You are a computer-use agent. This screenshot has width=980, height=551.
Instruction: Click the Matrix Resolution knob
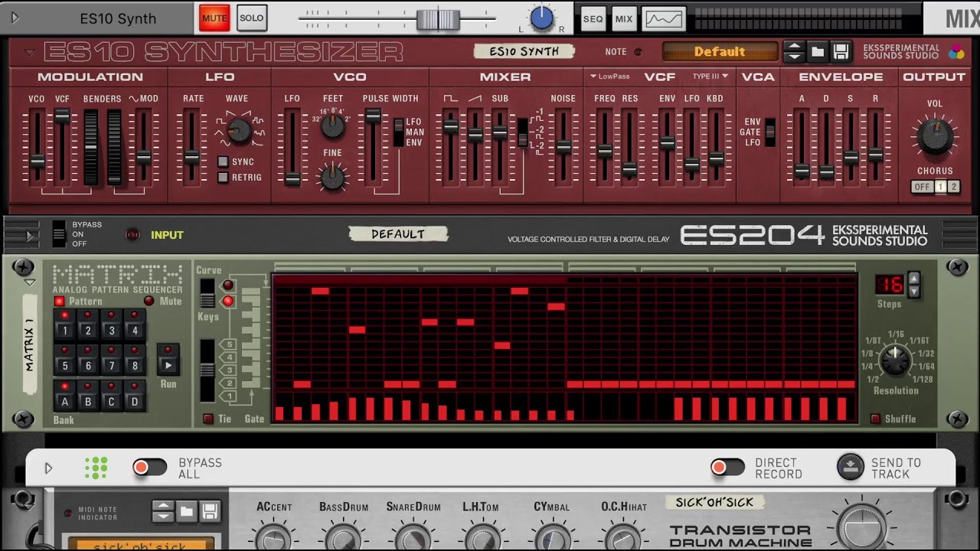tap(894, 360)
